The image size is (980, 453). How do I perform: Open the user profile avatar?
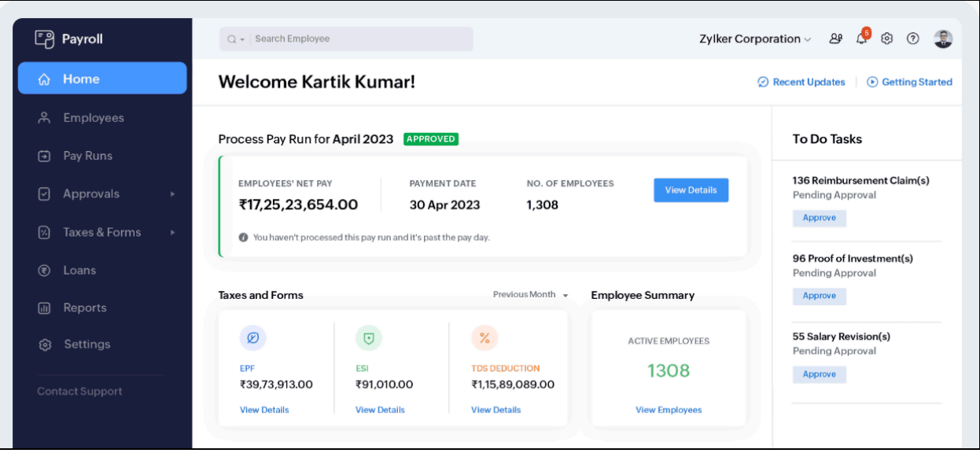pyautogui.click(x=943, y=39)
